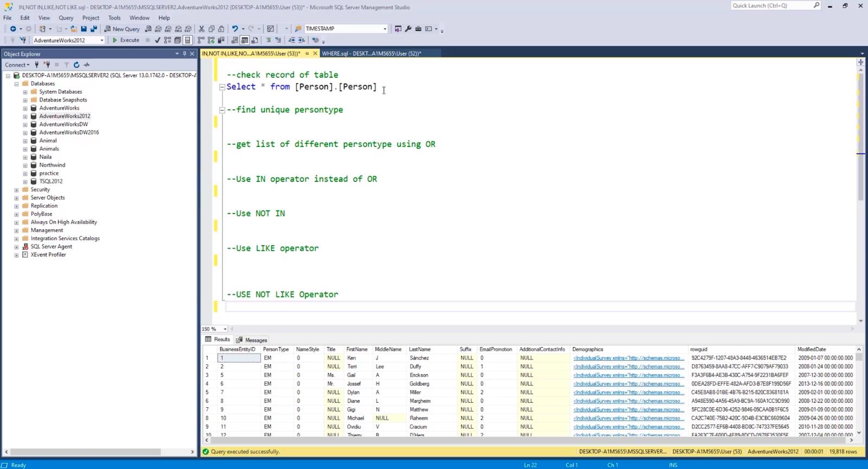Click the Execute button

[x=126, y=40]
